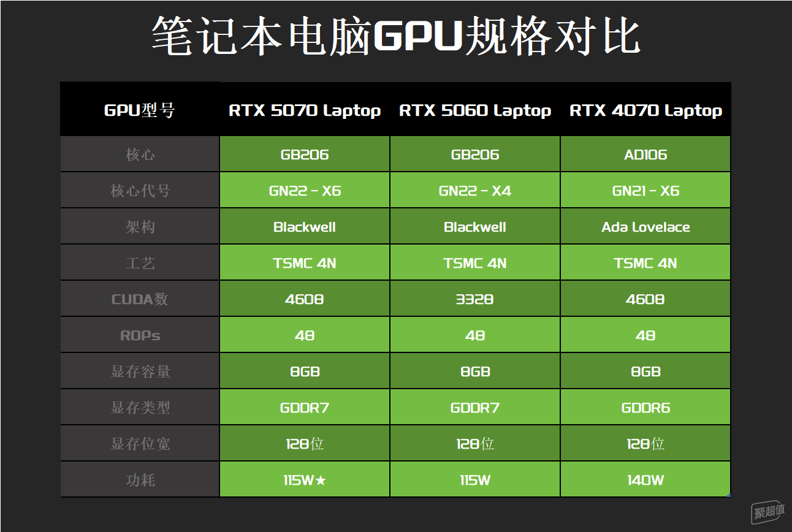Select the RTX 5060 Laptop column header

click(x=475, y=110)
